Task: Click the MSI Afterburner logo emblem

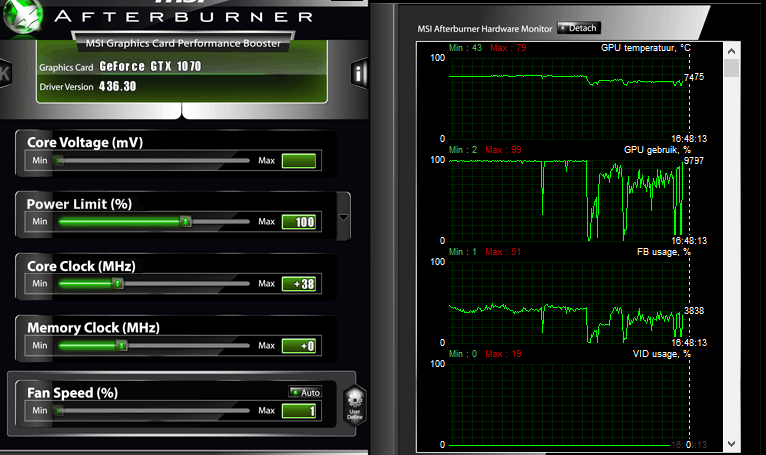Action: point(22,16)
